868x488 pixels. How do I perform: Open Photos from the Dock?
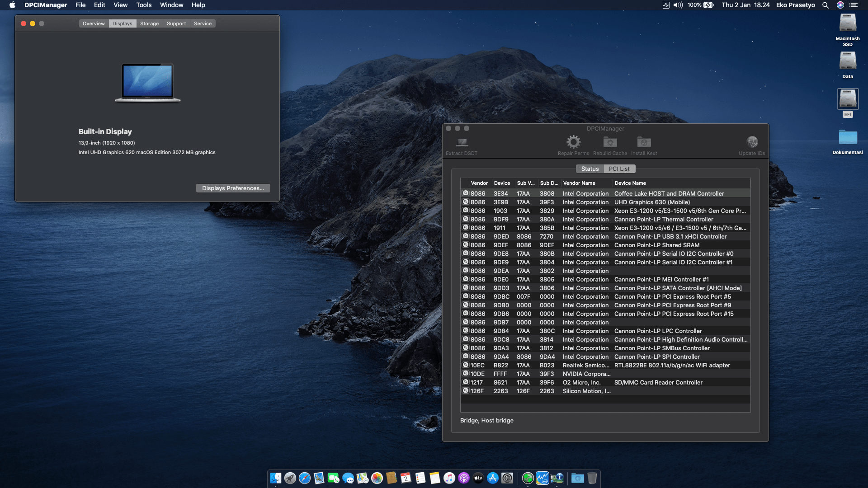[x=377, y=478]
